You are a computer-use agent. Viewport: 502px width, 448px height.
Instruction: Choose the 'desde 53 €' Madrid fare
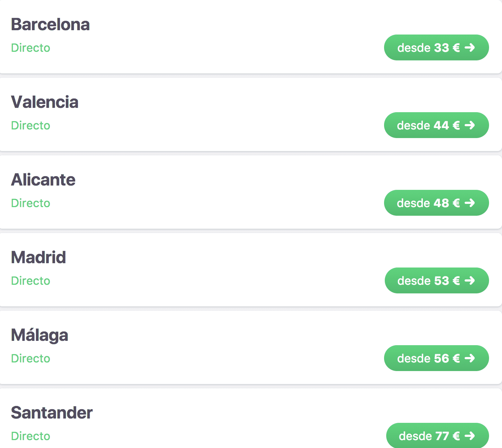437,280
